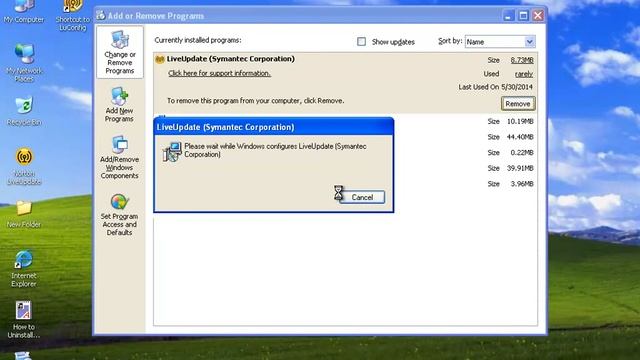Select the LiveUpdate (Symantec Corporation) entry title
This screenshot has width=640, height=360.
[x=231, y=59]
